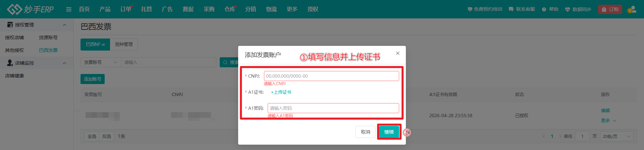Open the 授权 menu

tap(313, 9)
